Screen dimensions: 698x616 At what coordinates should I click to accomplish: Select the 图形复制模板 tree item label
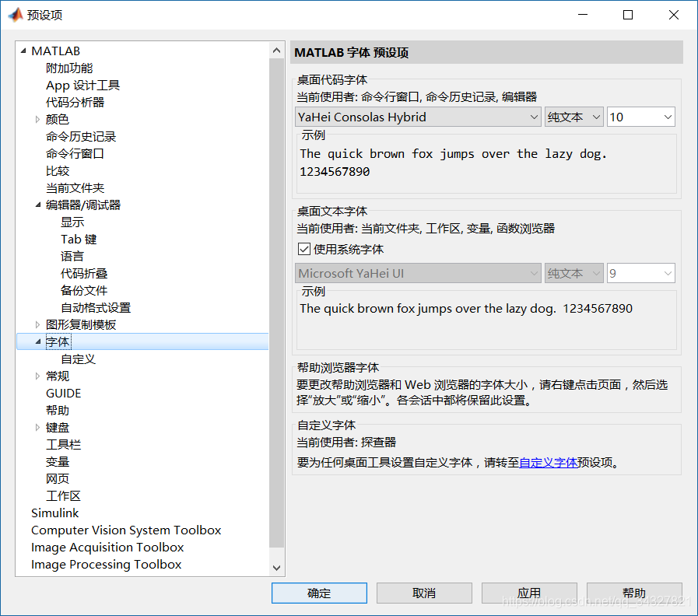(81, 324)
